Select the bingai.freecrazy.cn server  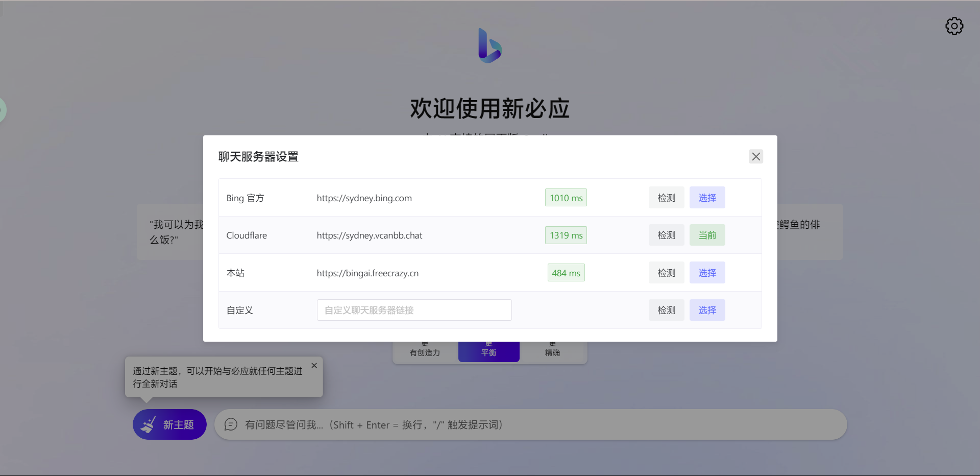707,273
